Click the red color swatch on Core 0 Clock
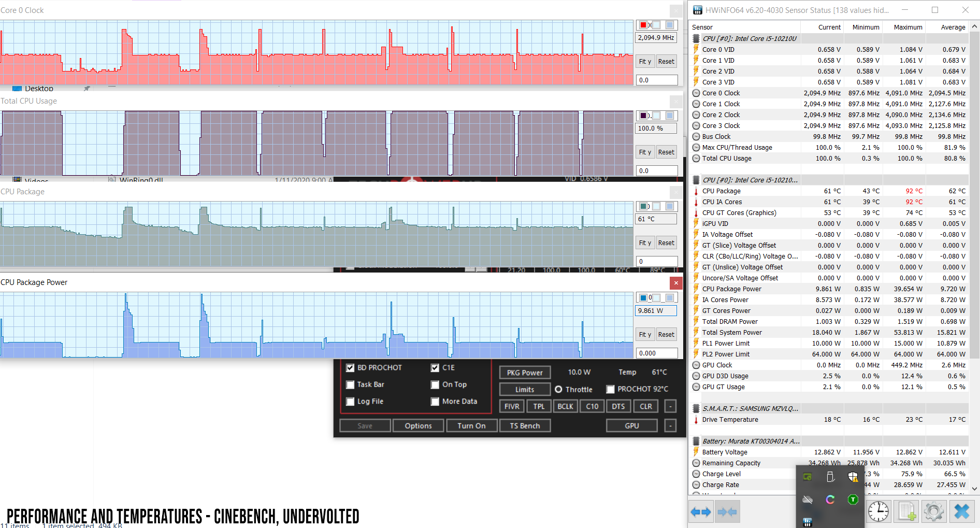The width and height of the screenshot is (980, 528). (x=643, y=25)
